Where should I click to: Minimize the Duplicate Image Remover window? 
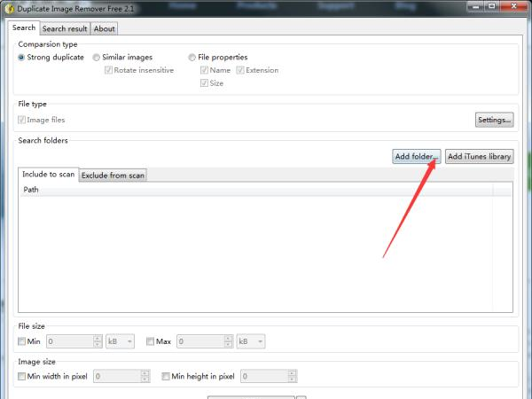coord(476,6)
